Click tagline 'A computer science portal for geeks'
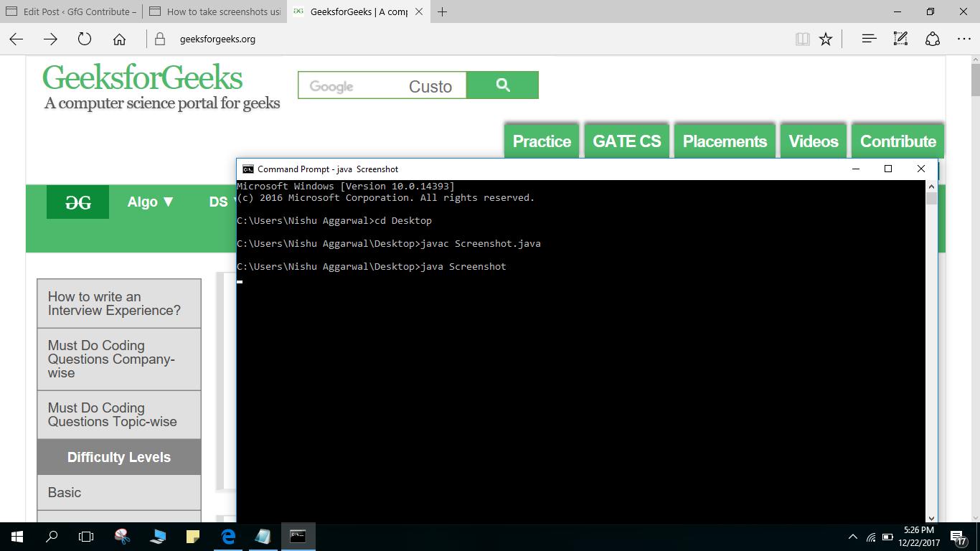Screen dimensions: 980x551 [x=162, y=103]
